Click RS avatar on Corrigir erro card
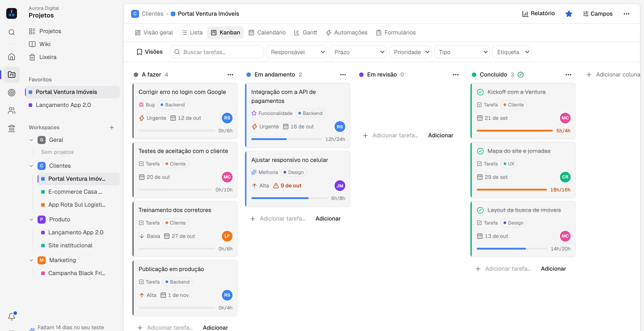 pyautogui.click(x=227, y=118)
